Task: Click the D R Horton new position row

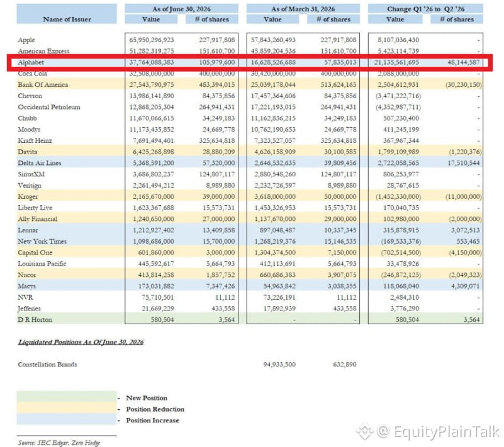Action: pos(250,320)
